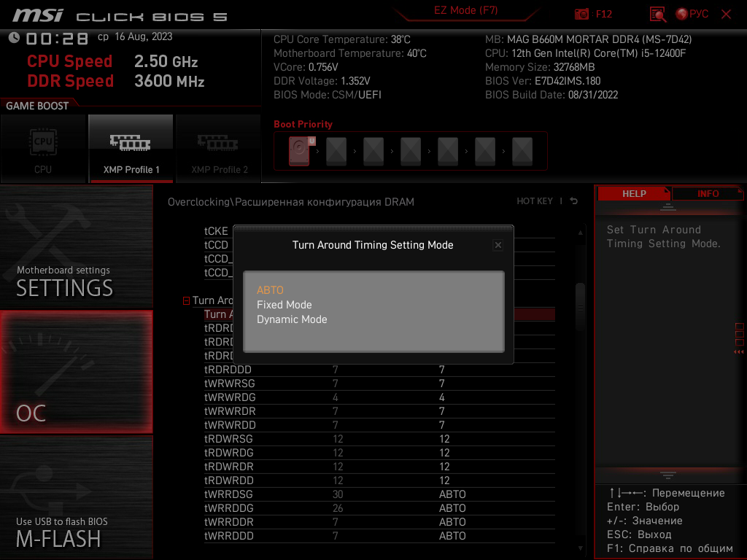Click the timing list scrollbar thumb
The width and height of the screenshot is (747, 560).
580,307
